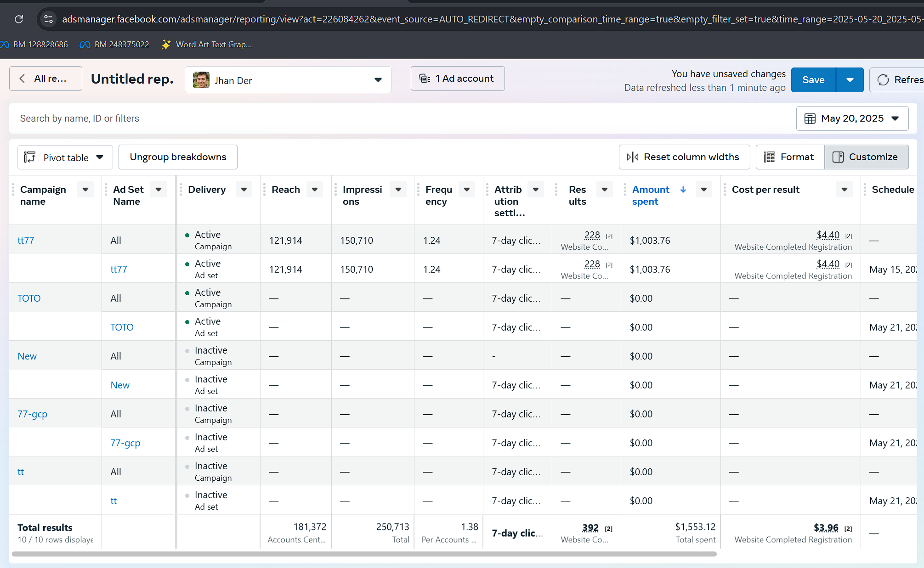Expand the Save options dropdown arrow
The width and height of the screenshot is (924, 568).
[x=850, y=80]
